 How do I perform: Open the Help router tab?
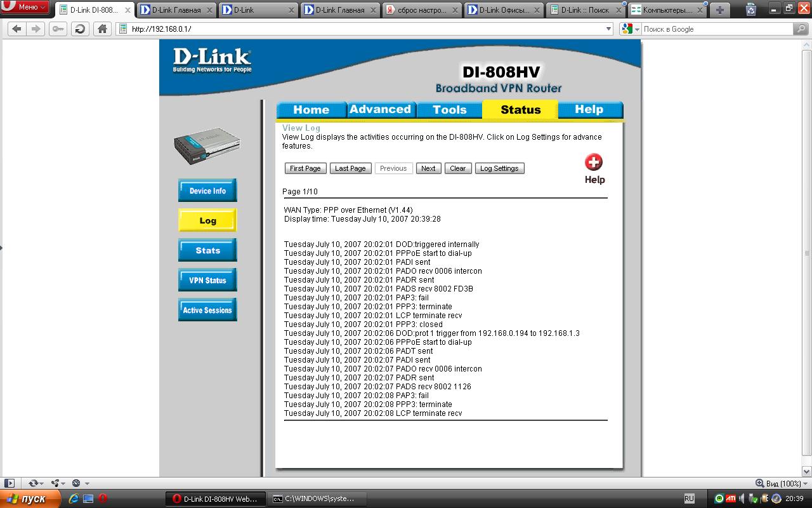[x=589, y=110]
